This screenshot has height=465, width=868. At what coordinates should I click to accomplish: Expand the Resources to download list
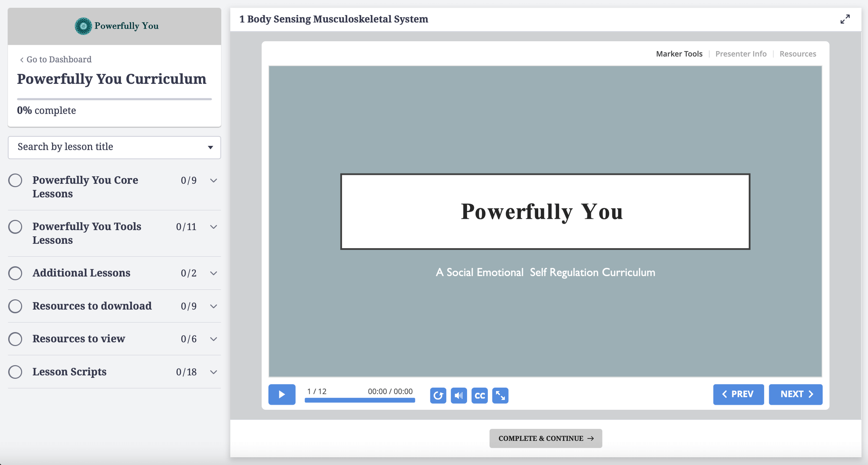(213, 306)
